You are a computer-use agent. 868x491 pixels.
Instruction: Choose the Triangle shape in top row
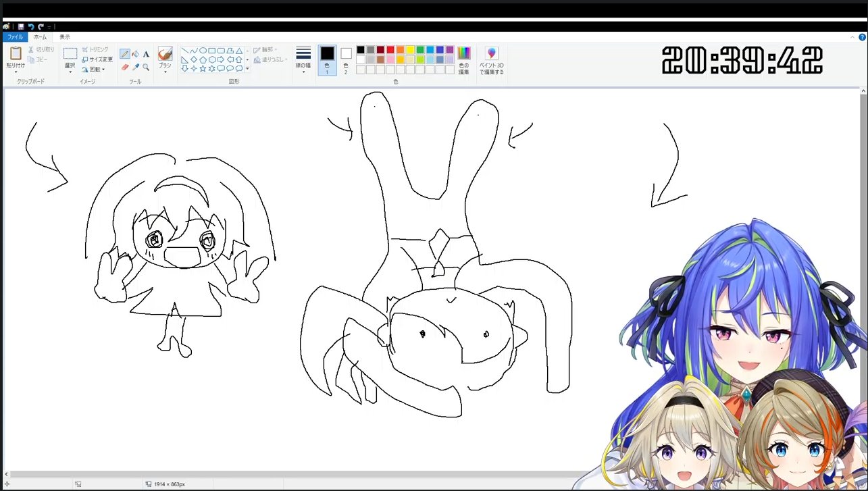[238, 51]
